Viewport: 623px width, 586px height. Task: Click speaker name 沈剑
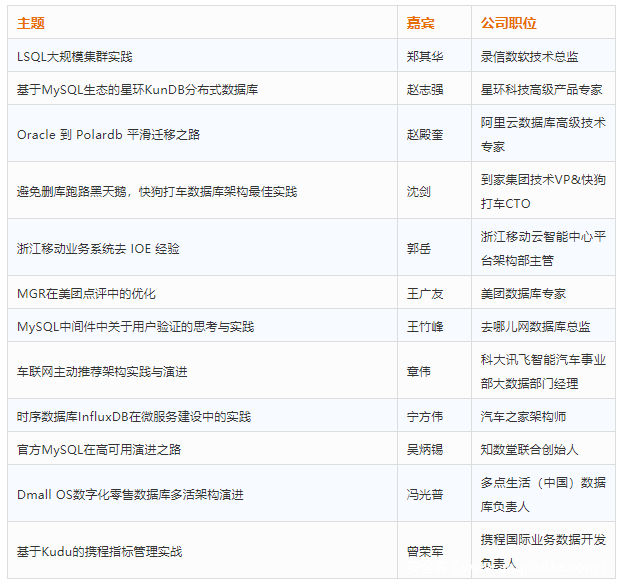pyautogui.click(x=419, y=191)
